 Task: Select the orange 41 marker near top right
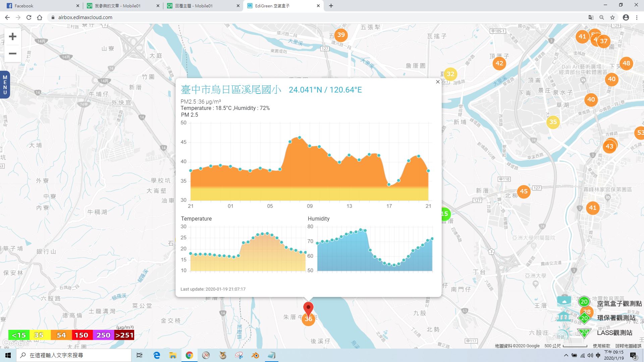pyautogui.click(x=582, y=37)
